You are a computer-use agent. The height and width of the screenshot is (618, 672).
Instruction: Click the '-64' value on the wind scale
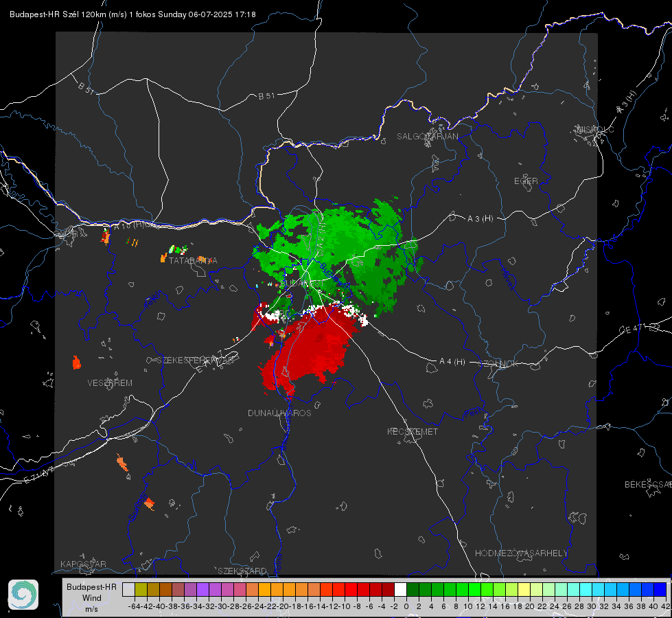tap(135, 606)
